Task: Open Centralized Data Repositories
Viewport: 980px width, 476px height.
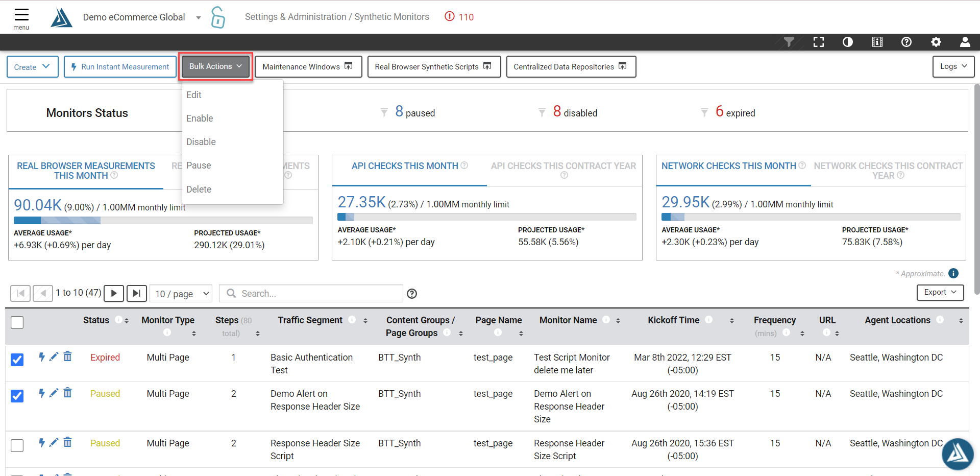Action: click(571, 67)
